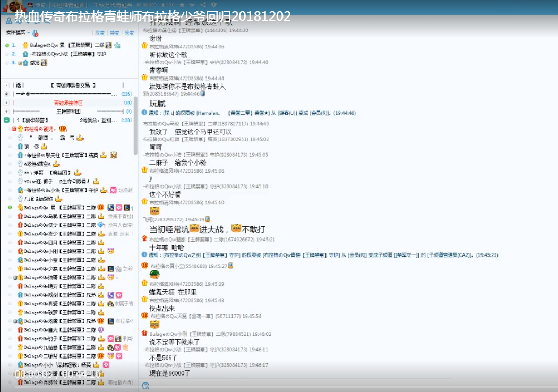Screen dimensions: 558x392
Task: Click the L badge on 少寒 row
Action: [x=110, y=268]
